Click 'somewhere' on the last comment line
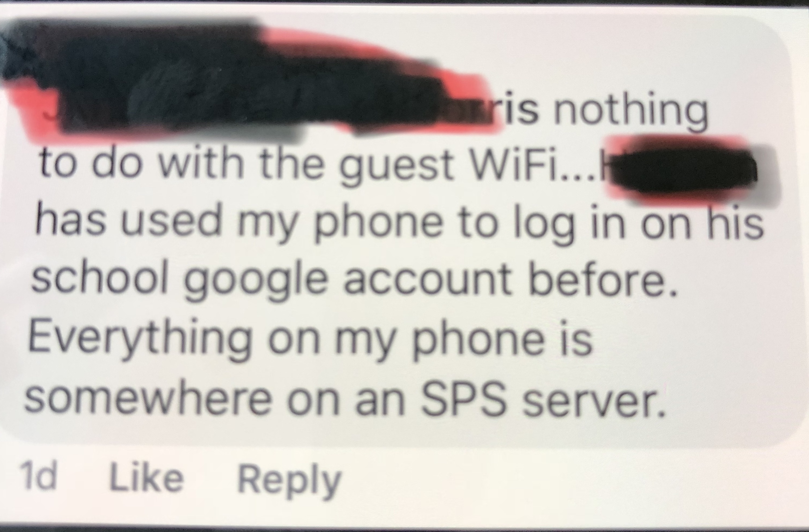This screenshot has height=532, width=809. [x=148, y=398]
